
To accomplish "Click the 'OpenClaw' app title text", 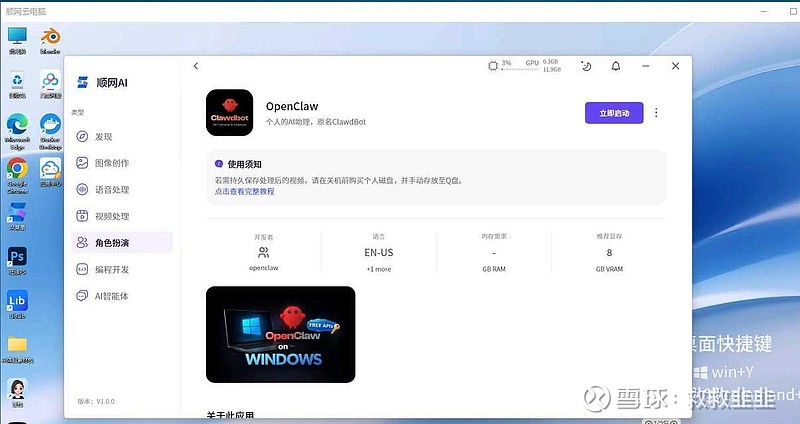I will click(x=292, y=106).
